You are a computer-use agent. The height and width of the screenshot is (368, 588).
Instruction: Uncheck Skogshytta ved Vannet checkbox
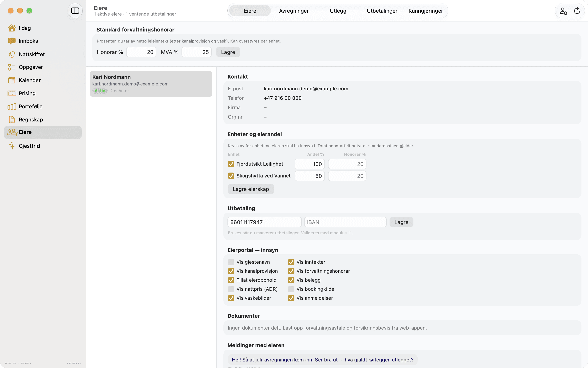click(x=231, y=176)
